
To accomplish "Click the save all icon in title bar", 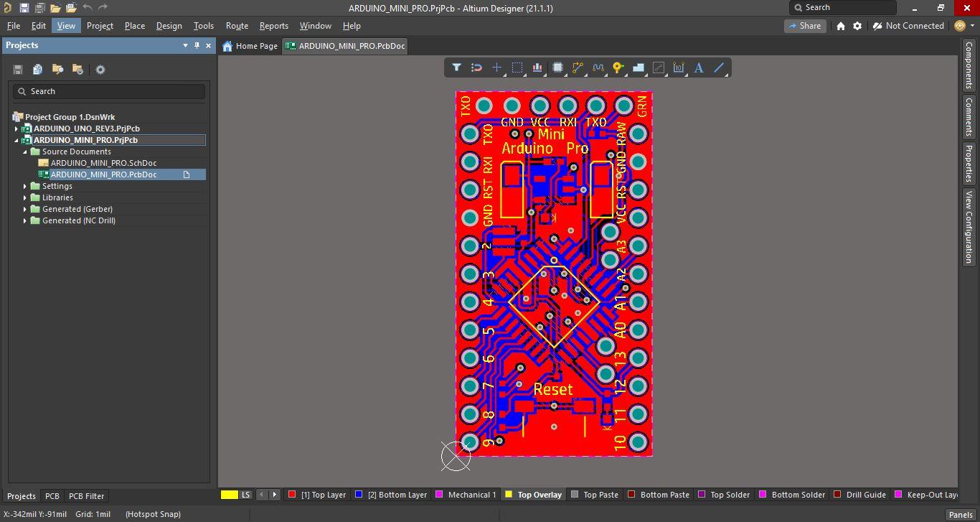I will coord(39,8).
